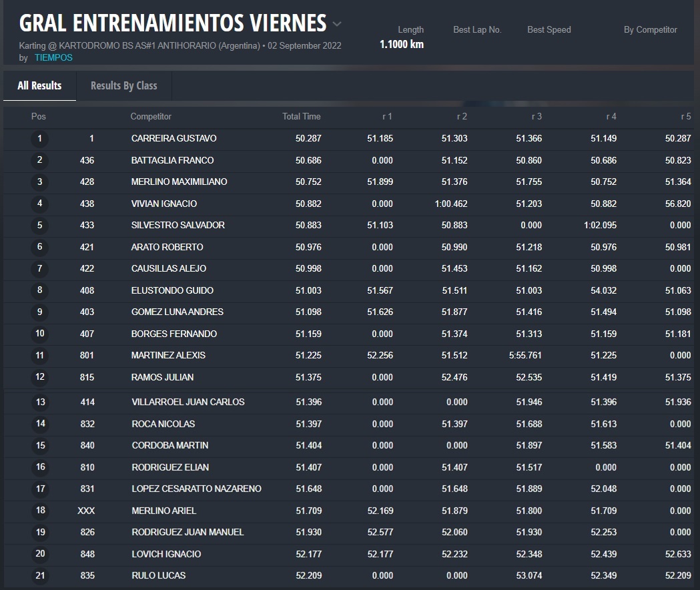Image resolution: width=700 pixels, height=590 pixels.
Task: Click the position 1 circle badge
Action: [x=39, y=139]
